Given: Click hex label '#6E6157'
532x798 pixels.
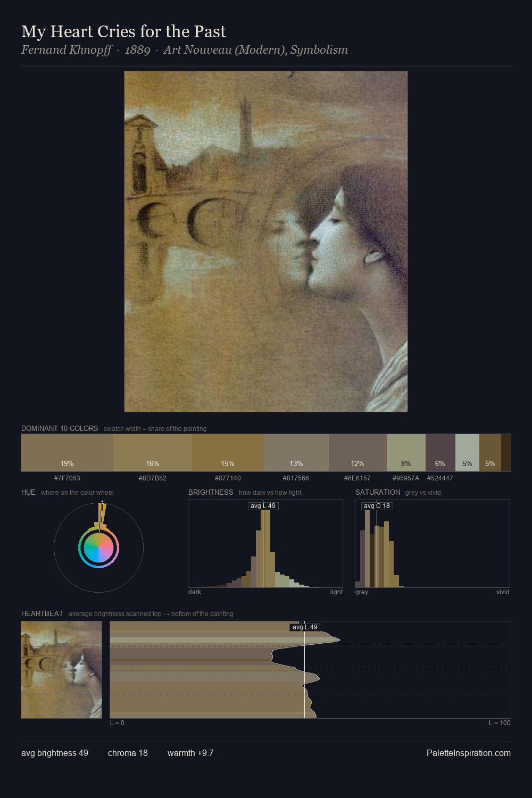Looking at the screenshot, I should pyautogui.click(x=358, y=478).
